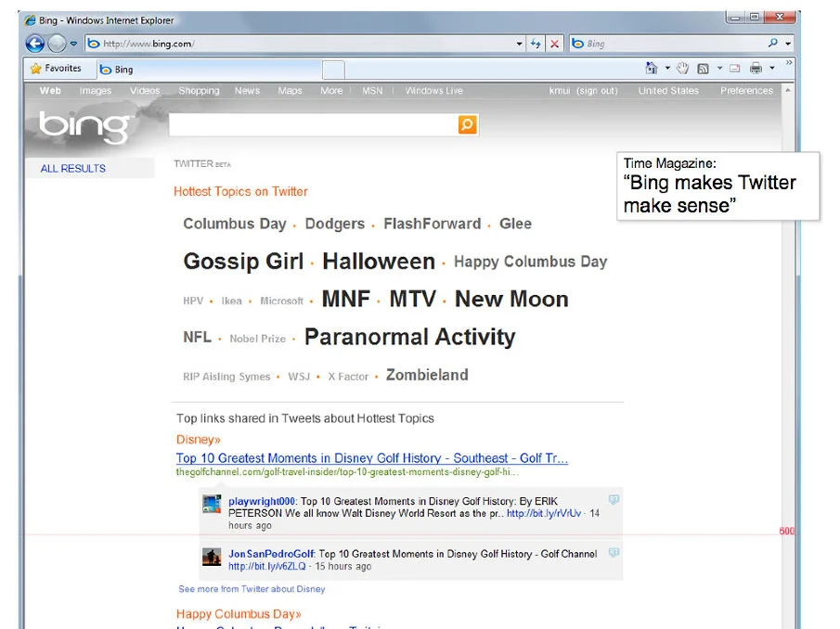840x629 pixels.
Task: Open Shopping in Bing navigation
Action: 199,91
